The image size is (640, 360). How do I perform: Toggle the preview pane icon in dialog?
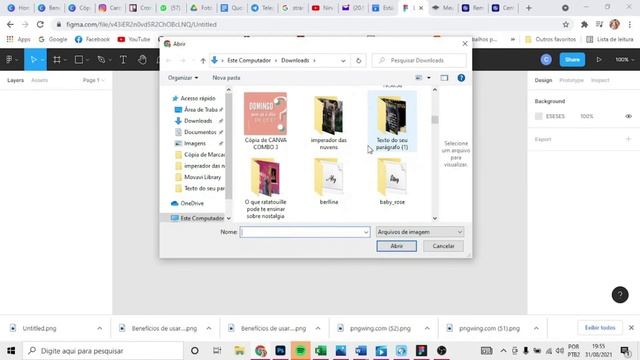[444, 78]
